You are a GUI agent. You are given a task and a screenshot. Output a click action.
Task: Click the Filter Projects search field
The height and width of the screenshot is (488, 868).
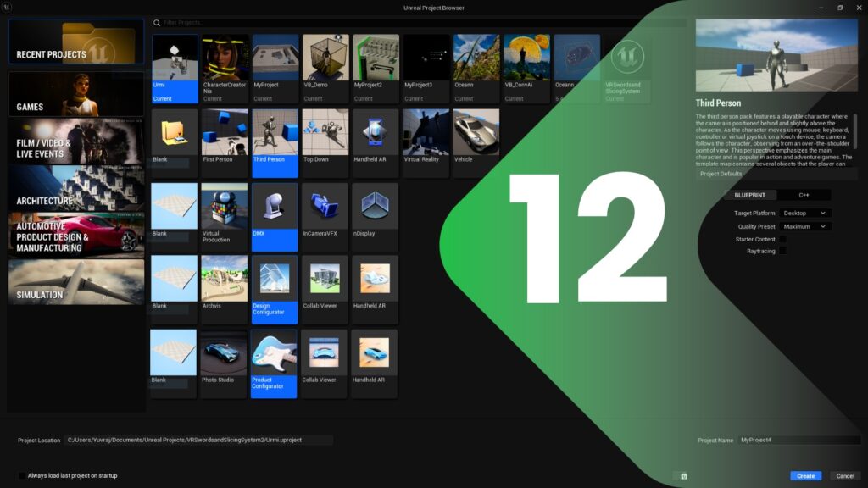click(x=420, y=23)
